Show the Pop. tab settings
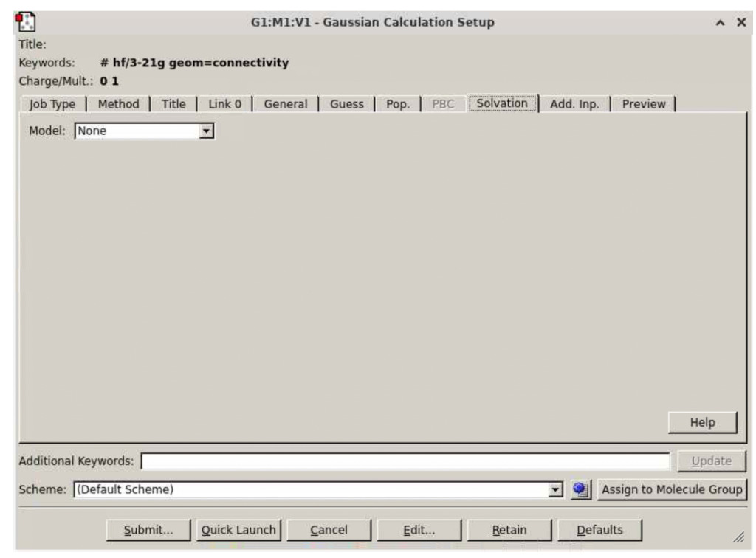Image resolution: width=756 pixels, height=558 pixels. [398, 104]
